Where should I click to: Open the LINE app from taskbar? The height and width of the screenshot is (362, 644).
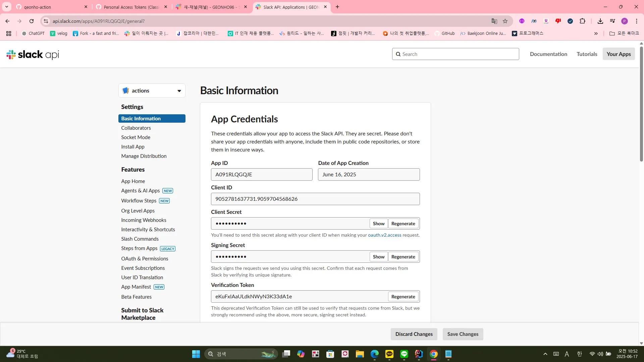tap(404, 354)
